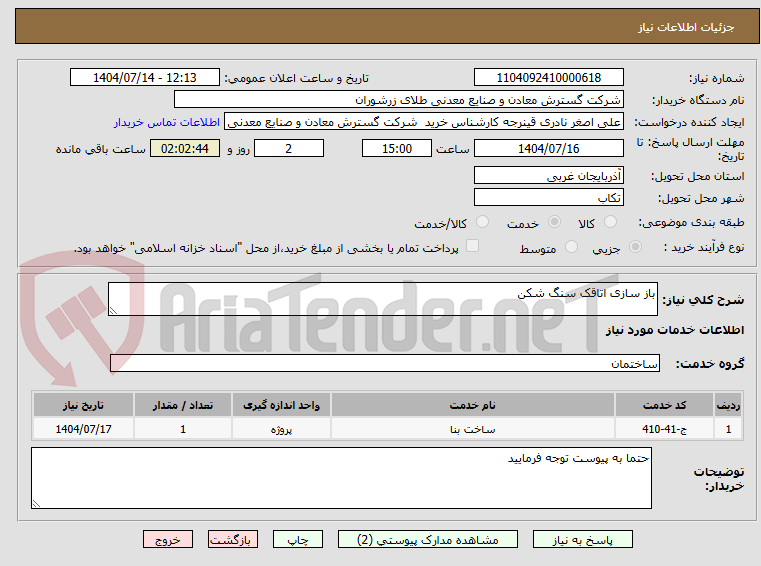Click the ساعت باقی مانده label
The width and height of the screenshot is (761, 566).
[x=100, y=150]
